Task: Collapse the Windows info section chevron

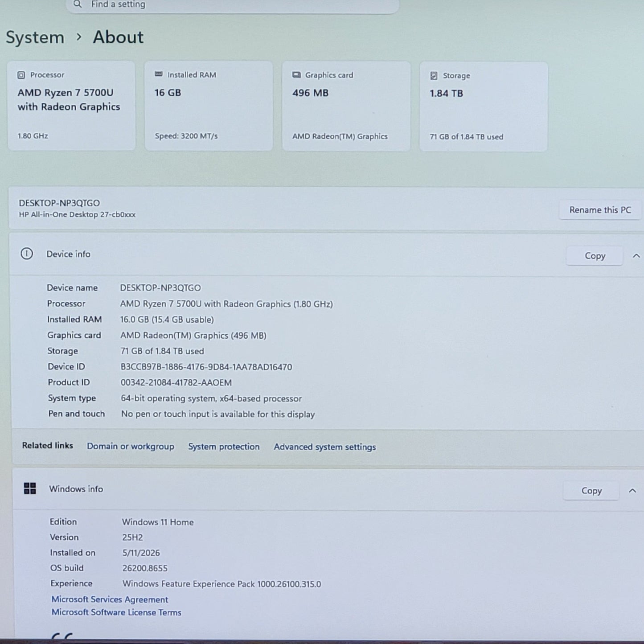Action: point(632,491)
